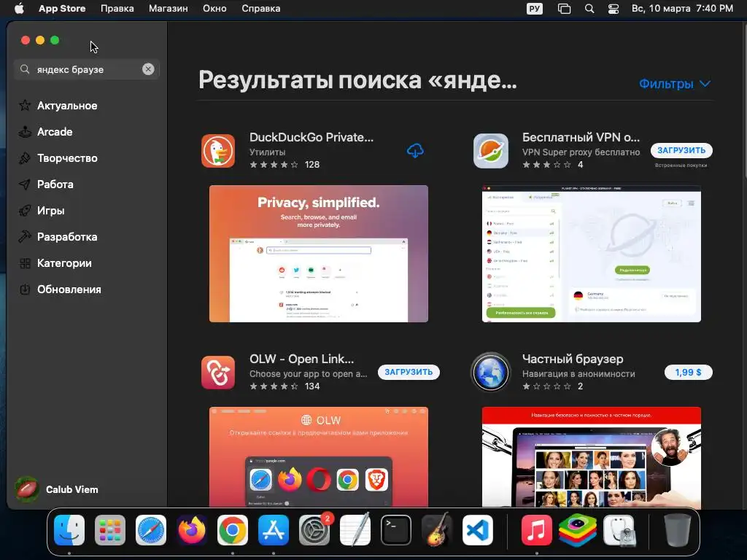Open the DuckDuckGo Private title link
747x560 pixels.
311,137
